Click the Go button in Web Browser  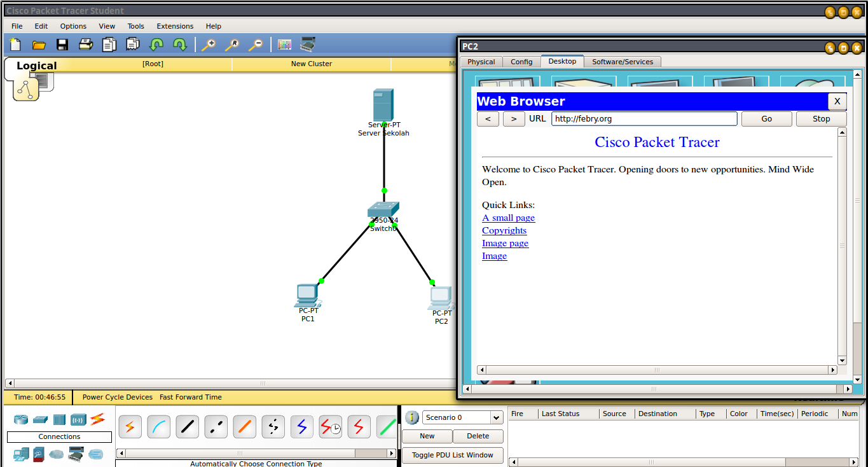(767, 119)
